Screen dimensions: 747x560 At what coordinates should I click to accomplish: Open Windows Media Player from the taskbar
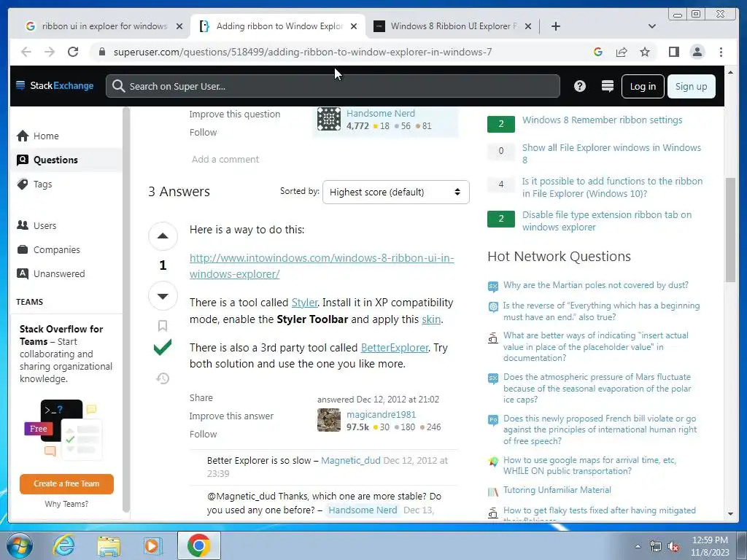(x=152, y=545)
